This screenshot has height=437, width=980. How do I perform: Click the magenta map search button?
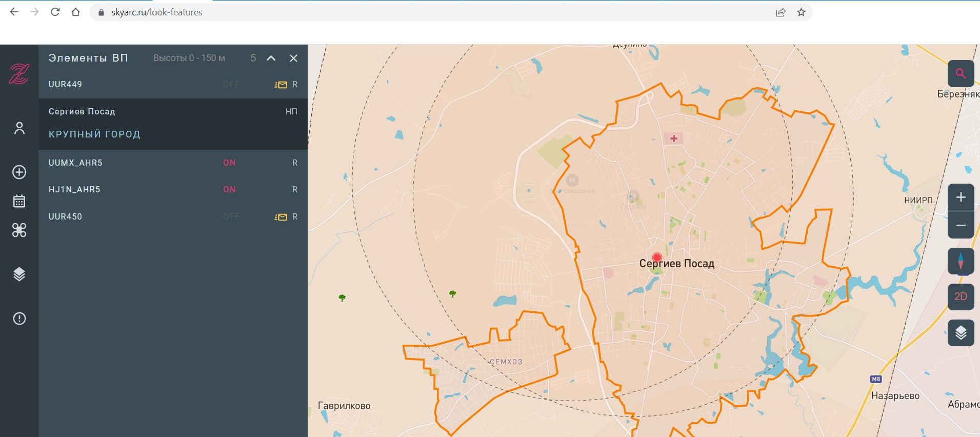pos(961,73)
